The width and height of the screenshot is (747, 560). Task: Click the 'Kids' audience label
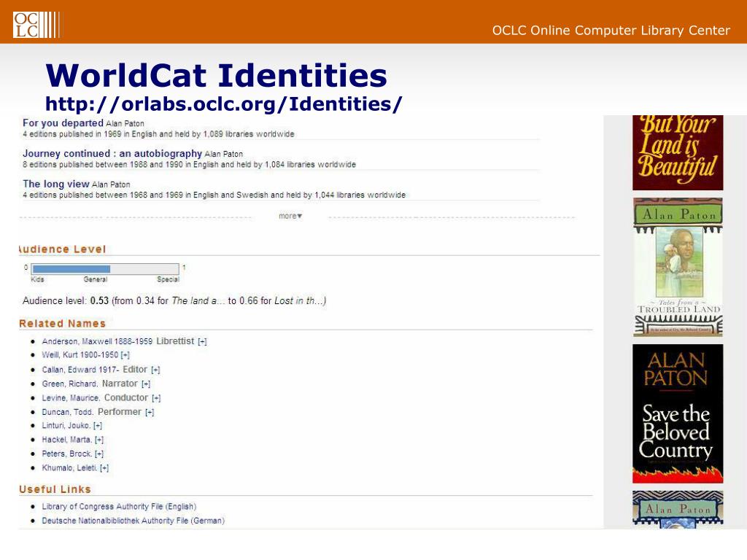point(37,279)
